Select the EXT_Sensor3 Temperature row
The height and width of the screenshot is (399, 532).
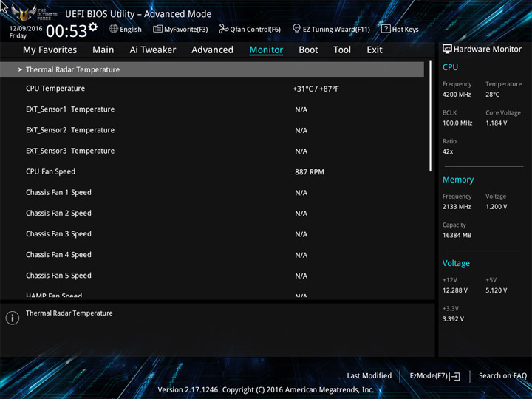(212, 151)
